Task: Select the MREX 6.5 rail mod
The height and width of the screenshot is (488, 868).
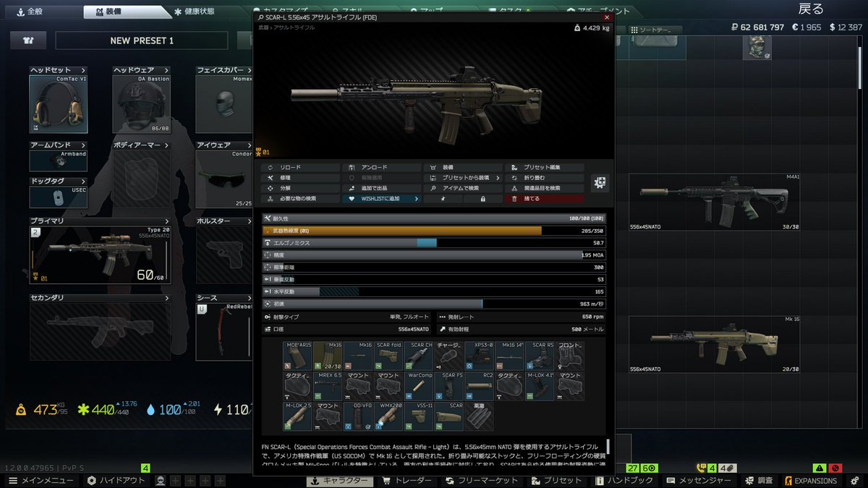Action: (328, 386)
